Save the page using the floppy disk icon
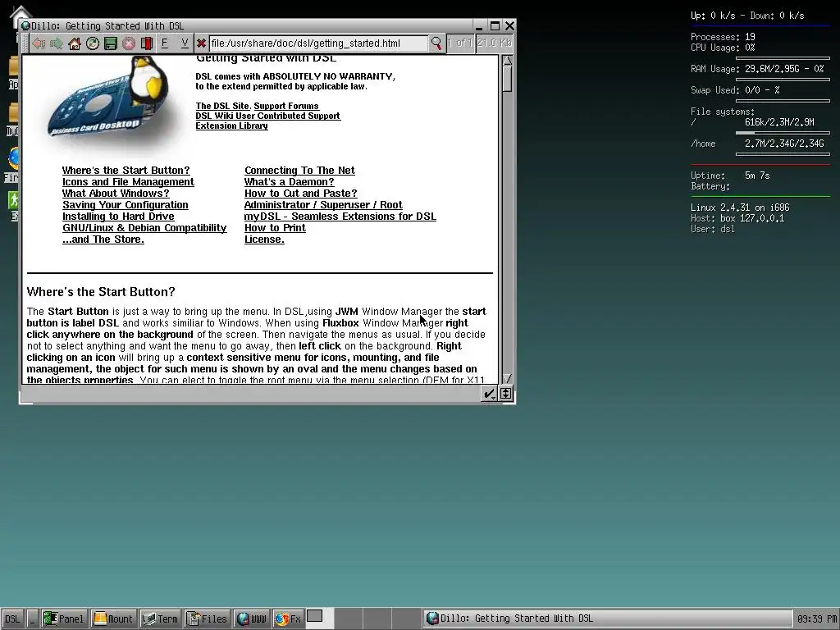 111,43
